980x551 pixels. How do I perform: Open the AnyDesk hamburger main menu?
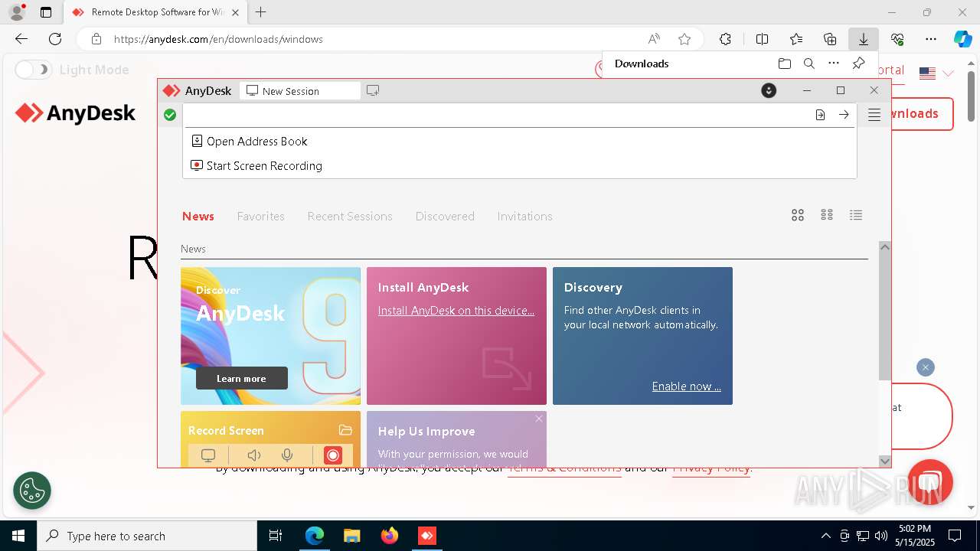click(x=874, y=115)
